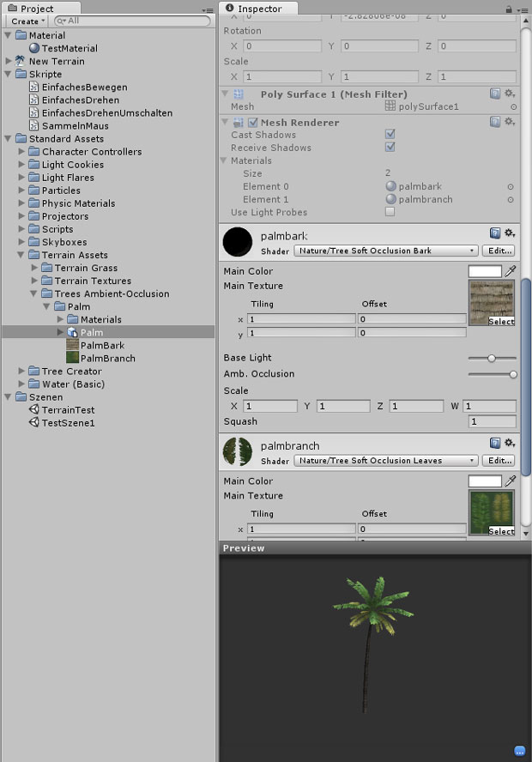Open object picker for Element 0 palmbark
The height and width of the screenshot is (762, 532).
click(x=511, y=186)
